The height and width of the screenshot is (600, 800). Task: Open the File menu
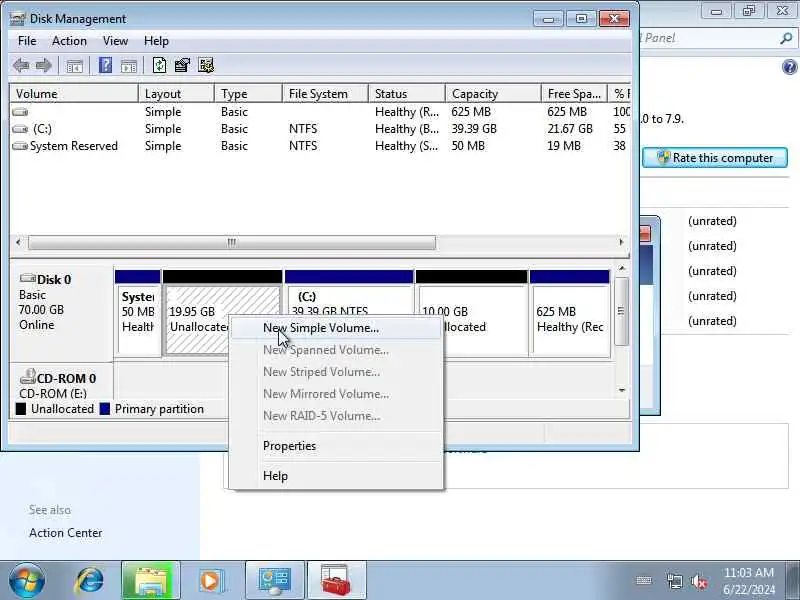(x=27, y=41)
